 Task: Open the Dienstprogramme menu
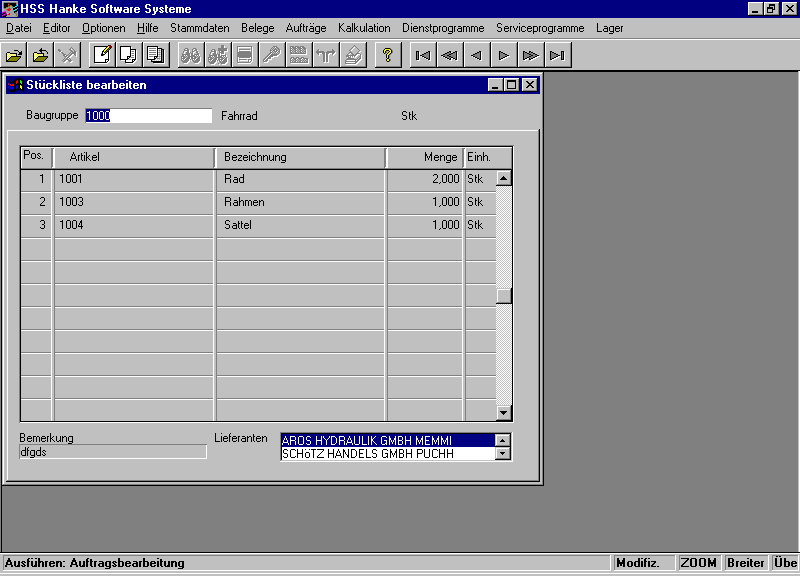[443, 28]
